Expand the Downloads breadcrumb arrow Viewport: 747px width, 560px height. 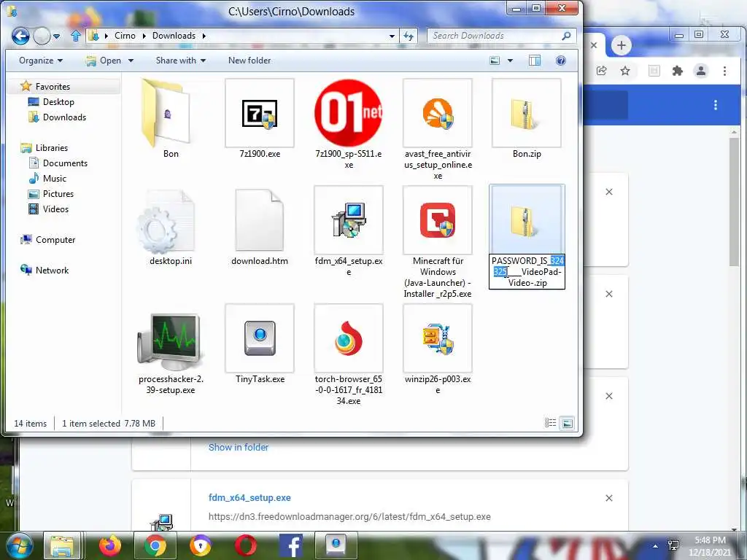pos(204,36)
